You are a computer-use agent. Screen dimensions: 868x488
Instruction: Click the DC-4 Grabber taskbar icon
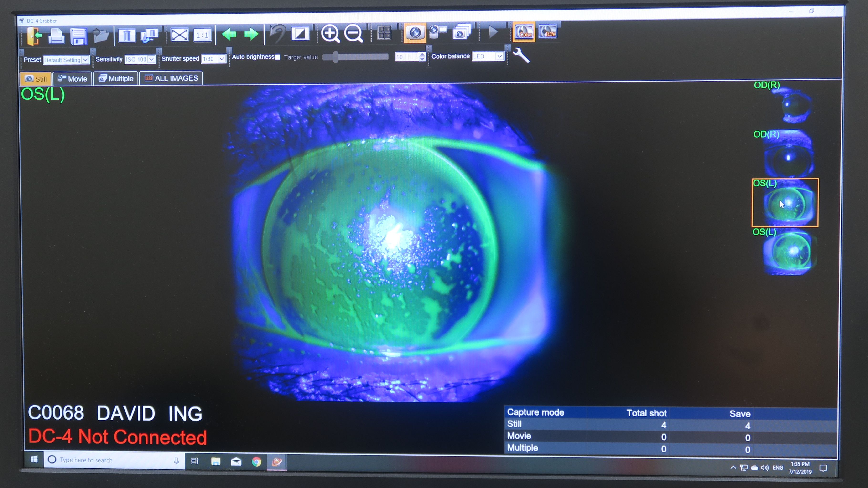pos(277,462)
